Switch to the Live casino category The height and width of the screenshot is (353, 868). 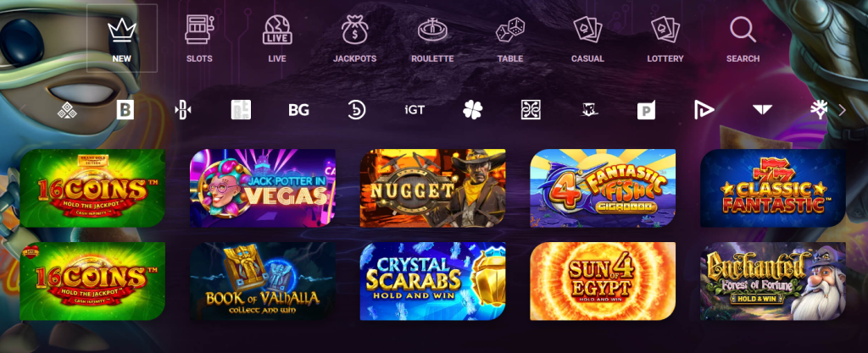pos(277,39)
